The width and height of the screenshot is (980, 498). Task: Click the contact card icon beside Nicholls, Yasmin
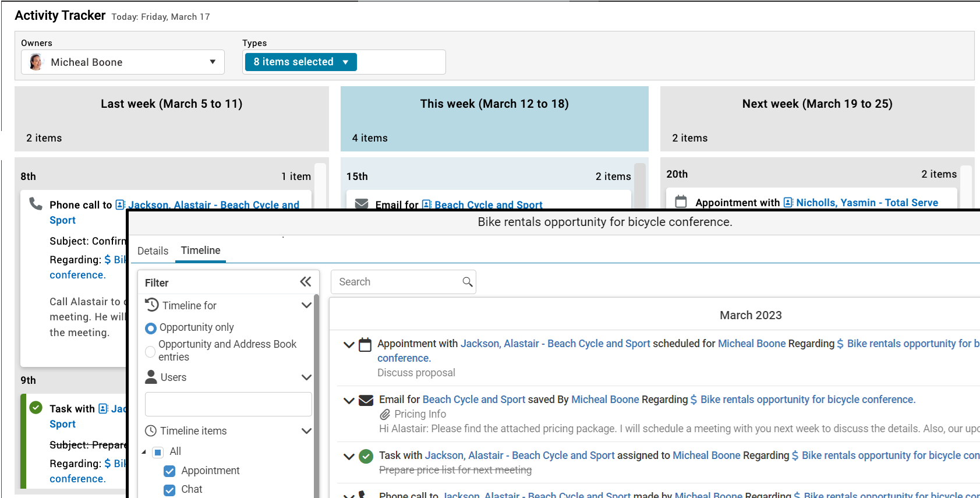[x=788, y=202]
